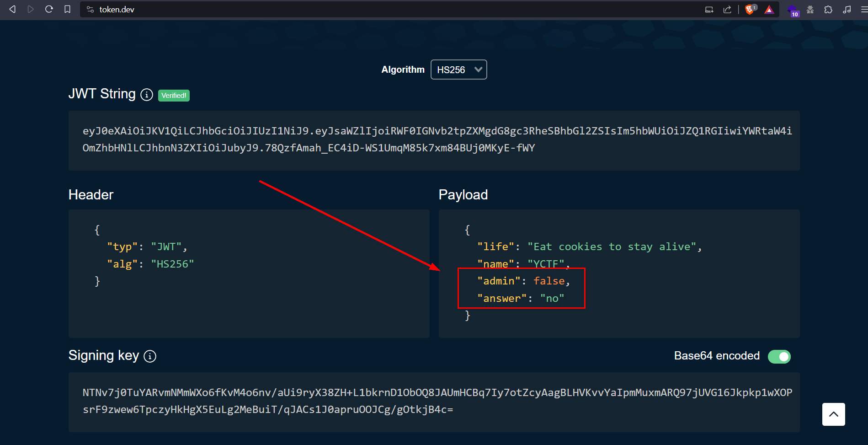Toggle the Base64 encoded switch
The width and height of the screenshot is (868, 445).
coord(779,357)
